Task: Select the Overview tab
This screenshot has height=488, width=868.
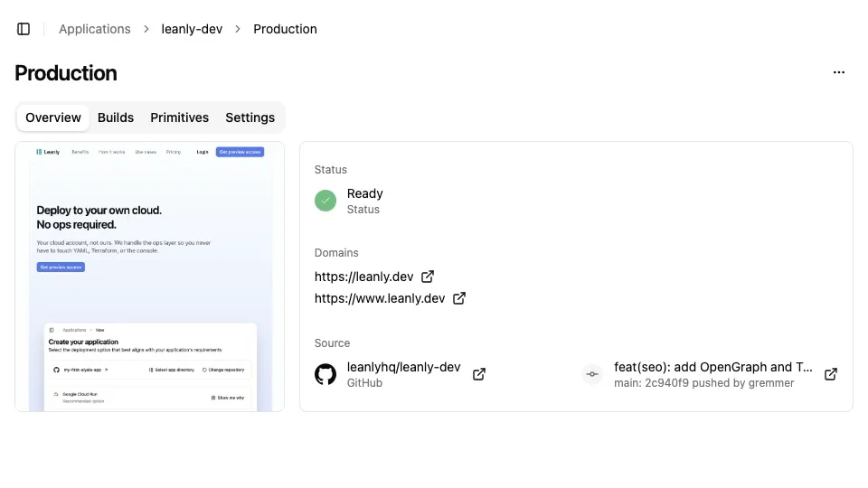Action: pos(53,117)
